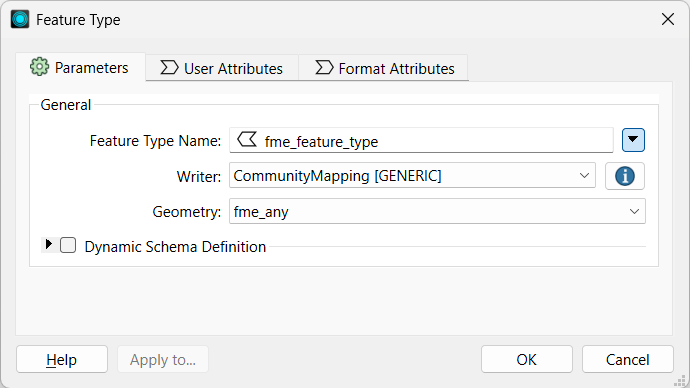The height and width of the screenshot is (388, 690).
Task: Click the dialog resize grip corner
Action: 680,380
